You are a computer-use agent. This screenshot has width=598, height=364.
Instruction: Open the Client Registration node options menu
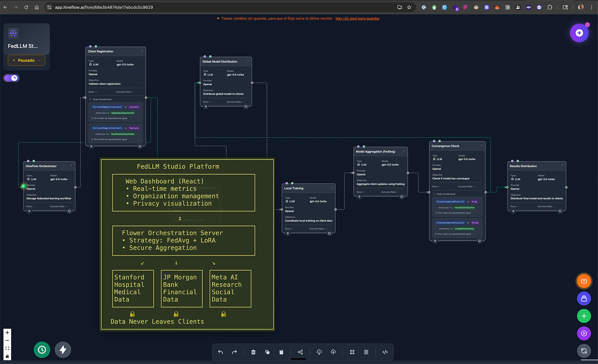click(x=142, y=51)
